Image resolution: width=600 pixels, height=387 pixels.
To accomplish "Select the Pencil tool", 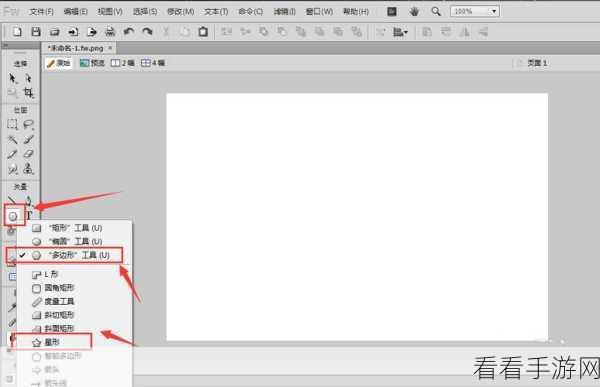I will [13, 154].
